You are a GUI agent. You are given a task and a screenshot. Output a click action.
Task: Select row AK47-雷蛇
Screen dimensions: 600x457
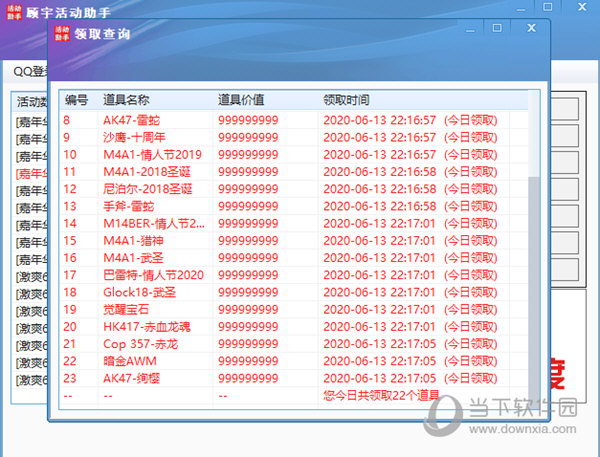(294, 120)
